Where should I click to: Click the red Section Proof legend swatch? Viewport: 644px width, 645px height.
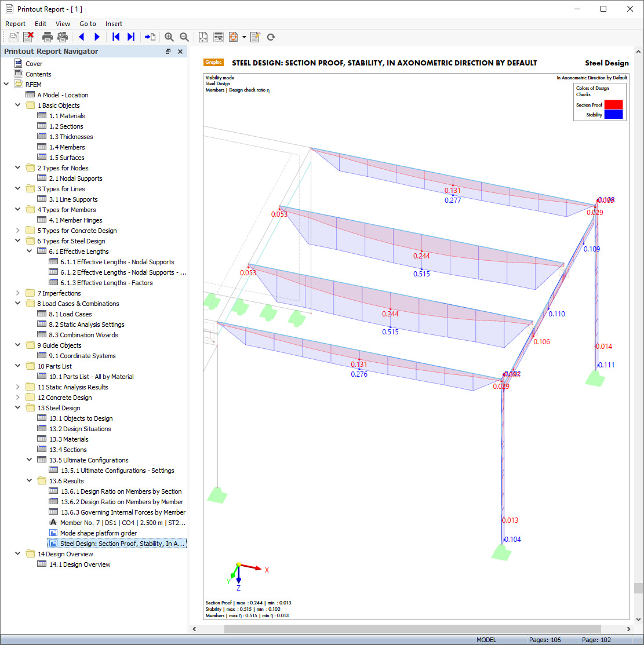tap(613, 104)
